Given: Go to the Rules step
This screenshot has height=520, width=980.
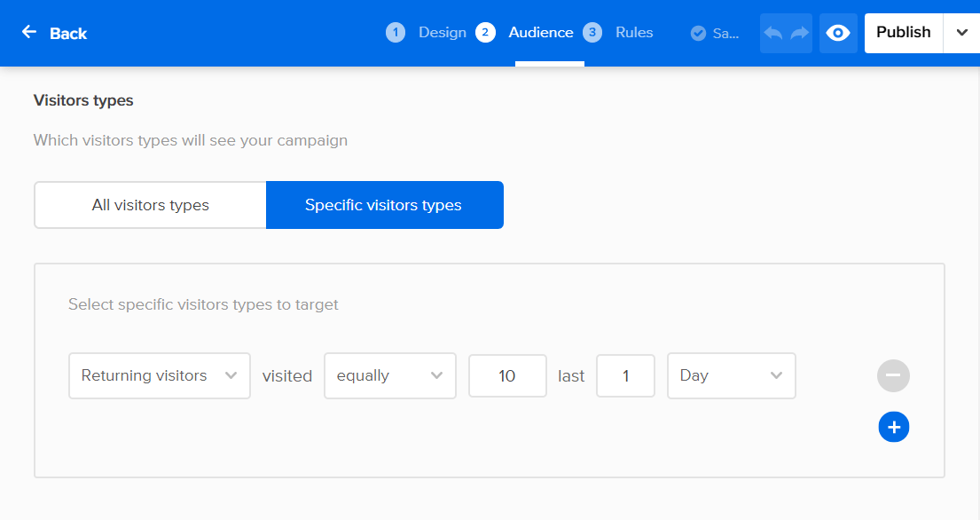Looking at the screenshot, I should [x=634, y=33].
